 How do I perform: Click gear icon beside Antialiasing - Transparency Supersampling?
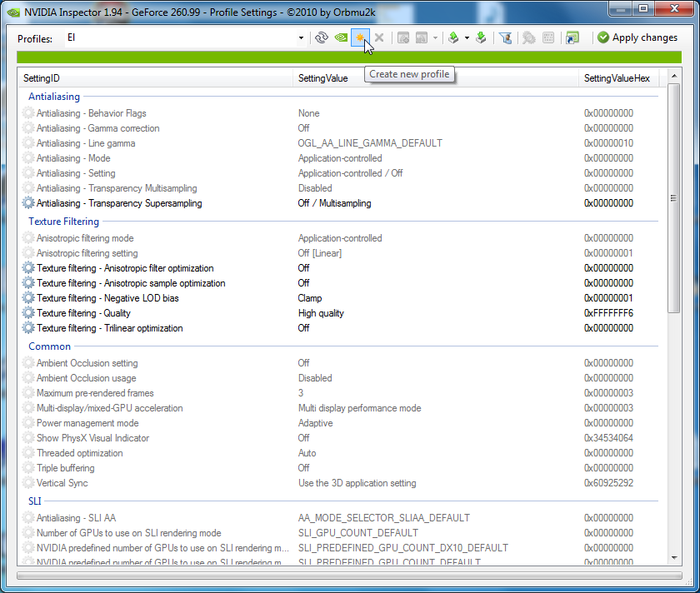[x=29, y=203]
